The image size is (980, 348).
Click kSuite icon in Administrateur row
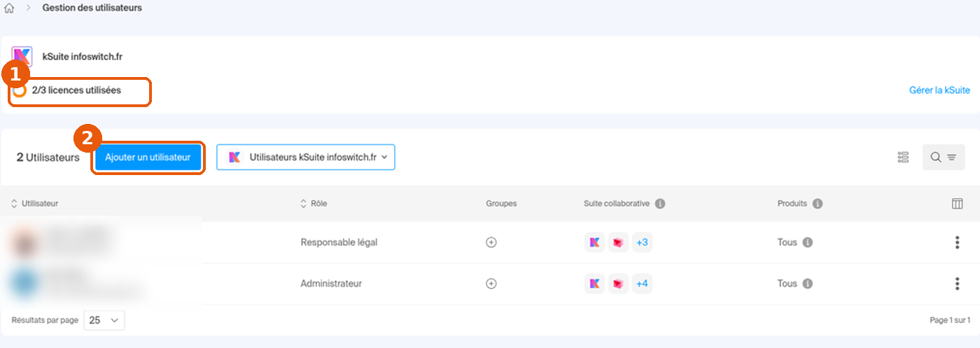coord(594,284)
